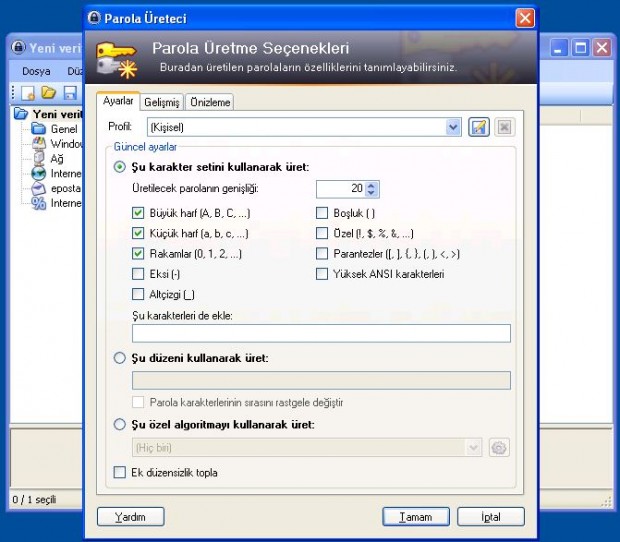The image size is (620, 542).
Task: Click the Yeni veri root folder icon
Action: click(21, 114)
